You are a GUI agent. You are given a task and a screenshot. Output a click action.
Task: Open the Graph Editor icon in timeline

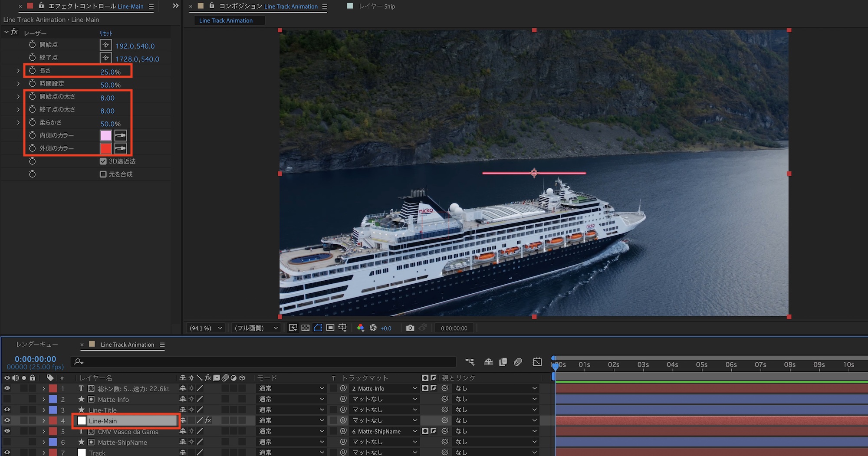(x=537, y=362)
